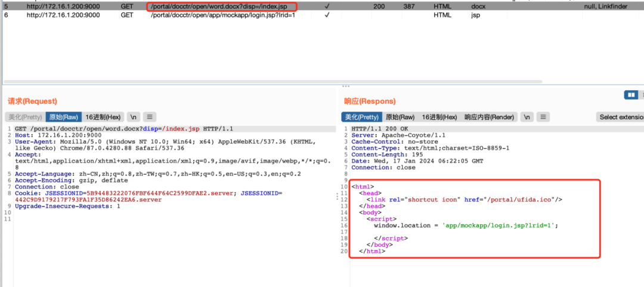Click the horizontal scrollbar under history table
This screenshot has width=644, height=287.
tap(273, 81)
